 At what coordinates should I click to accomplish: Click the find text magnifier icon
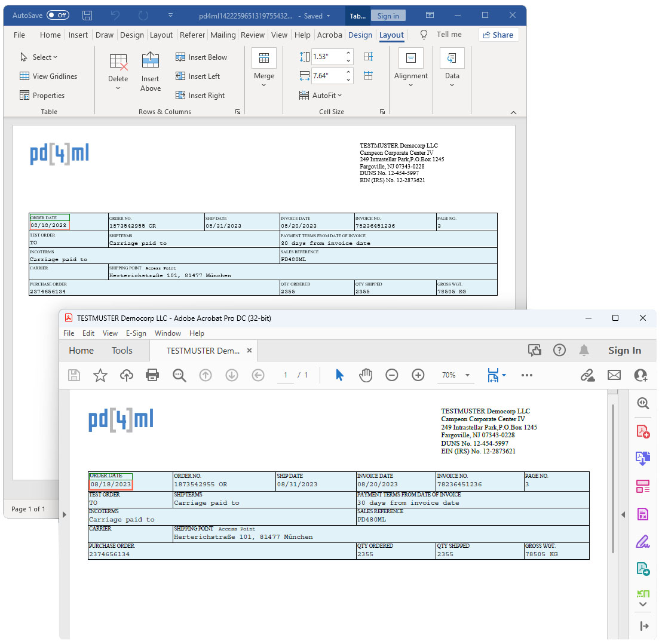tap(179, 375)
